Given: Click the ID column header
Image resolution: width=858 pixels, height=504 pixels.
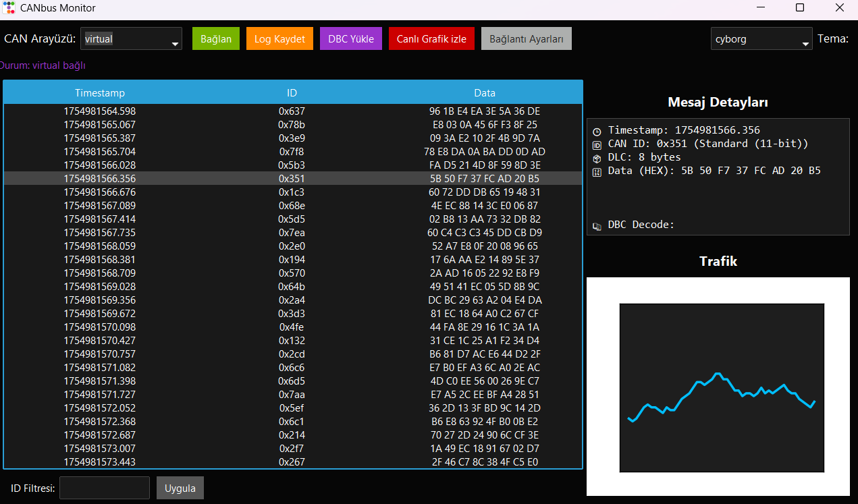Looking at the screenshot, I should [293, 92].
